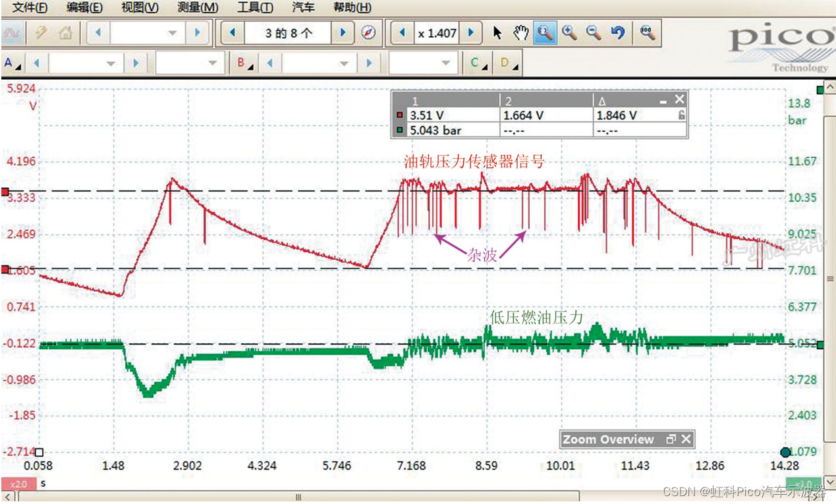Click the lower red channel ruler handle
The width and height of the screenshot is (836, 504).
[5, 269]
